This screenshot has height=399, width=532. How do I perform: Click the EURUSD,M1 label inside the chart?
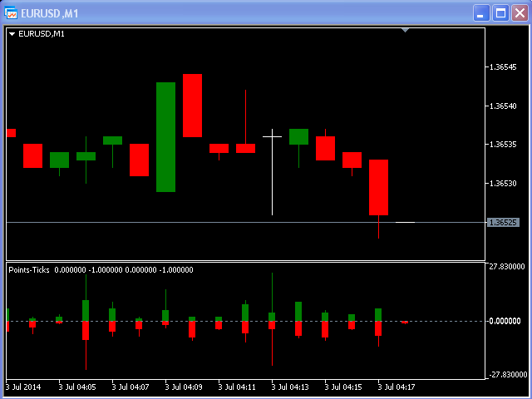pos(42,34)
